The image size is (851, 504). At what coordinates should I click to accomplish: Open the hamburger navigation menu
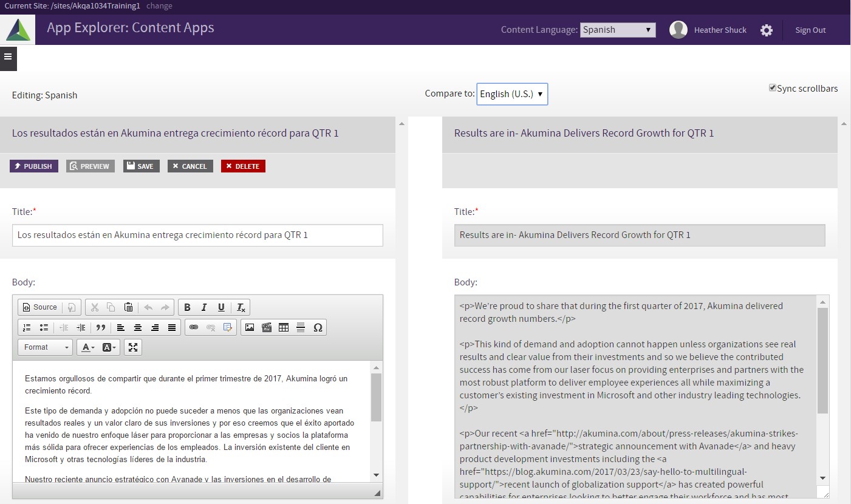click(8, 56)
